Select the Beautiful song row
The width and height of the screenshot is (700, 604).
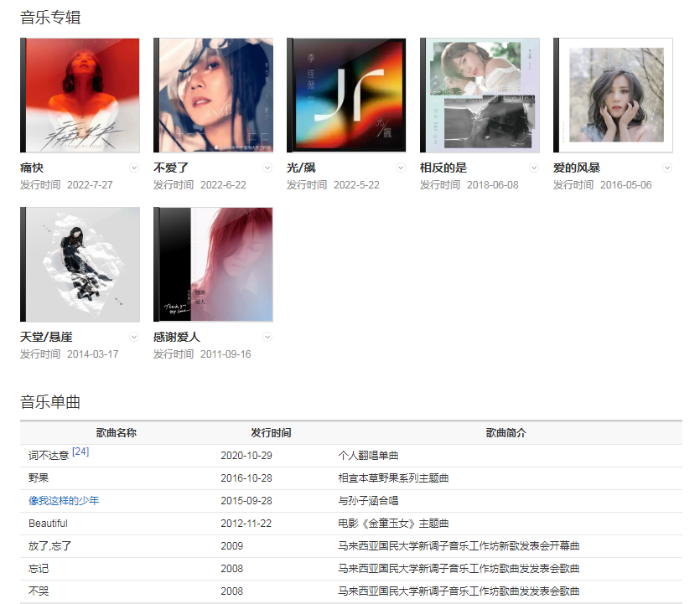point(48,524)
